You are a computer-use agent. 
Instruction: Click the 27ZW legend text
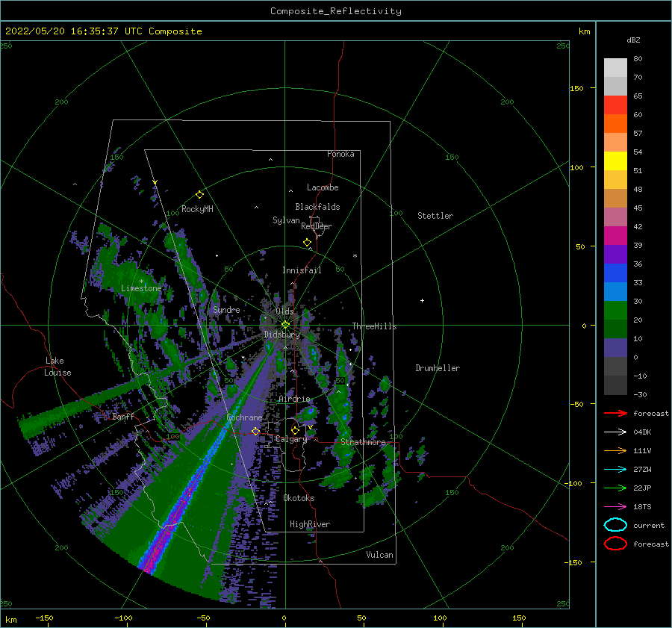pyautogui.click(x=642, y=470)
